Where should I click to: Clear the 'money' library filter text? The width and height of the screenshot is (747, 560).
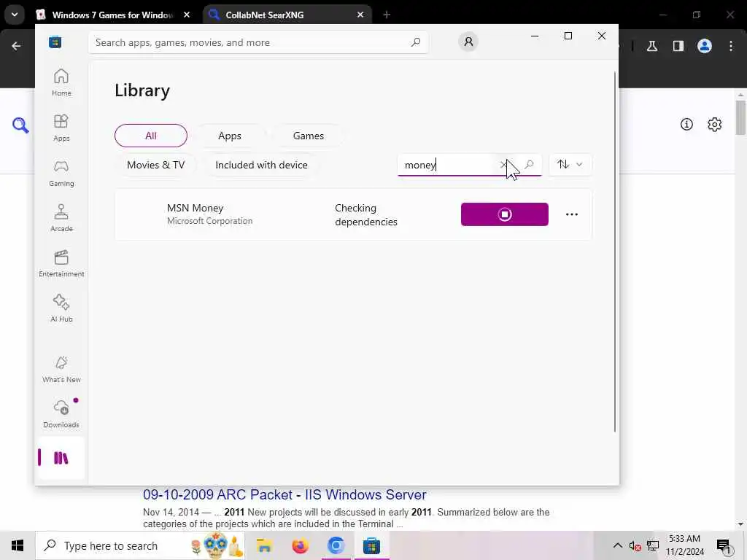coord(503,165)
